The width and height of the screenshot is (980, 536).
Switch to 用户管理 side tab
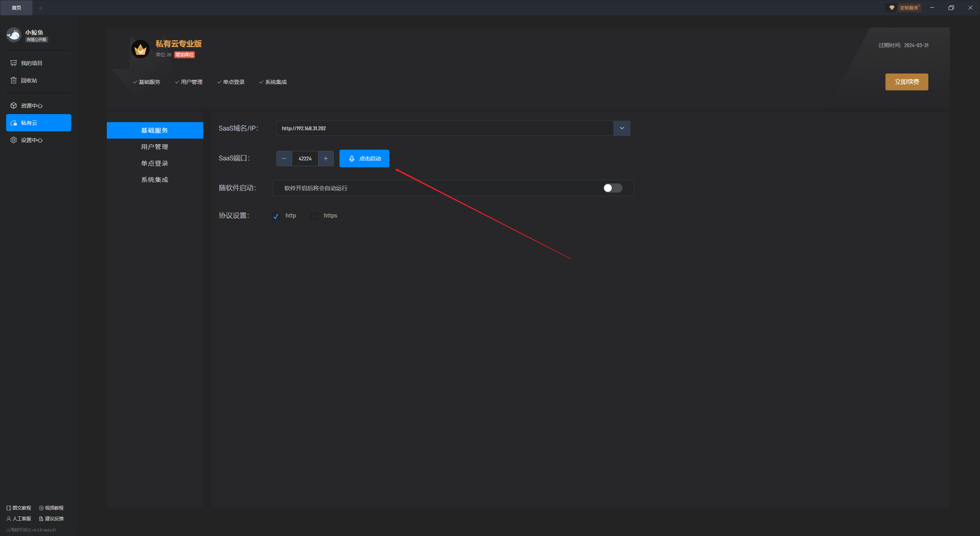point(155,147)
